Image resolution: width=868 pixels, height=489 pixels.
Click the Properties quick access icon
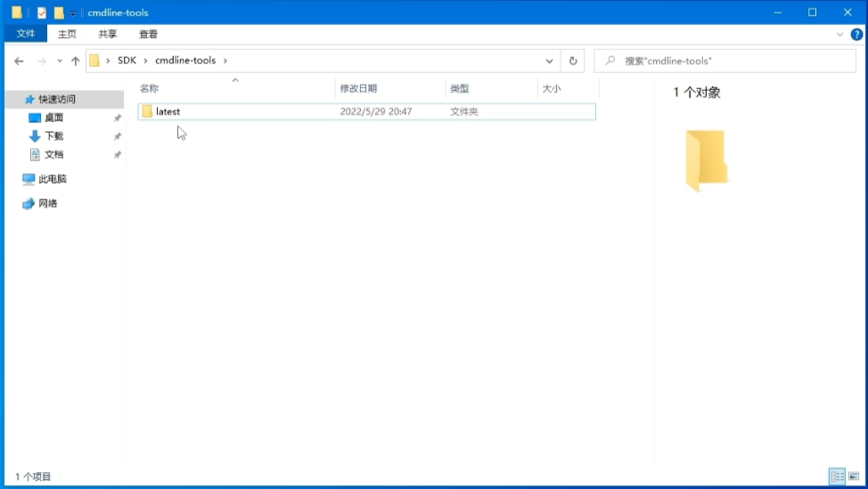tap(42, 12)
